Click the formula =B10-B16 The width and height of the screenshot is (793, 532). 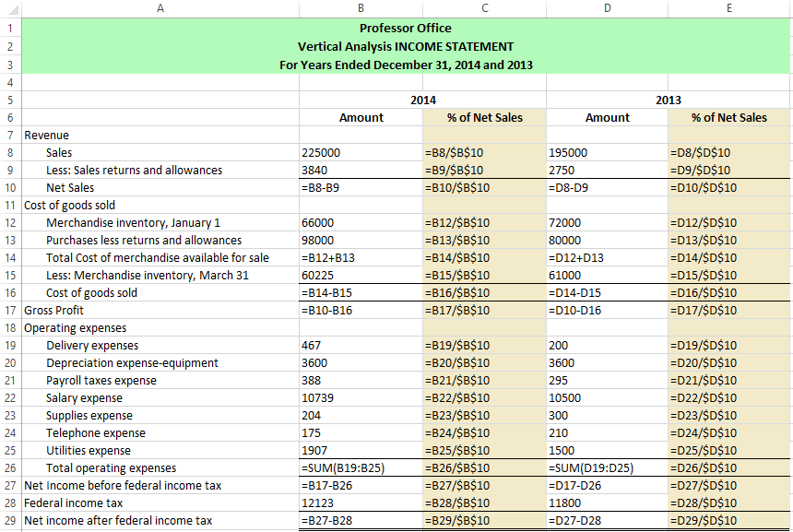[x=361, y=310]
